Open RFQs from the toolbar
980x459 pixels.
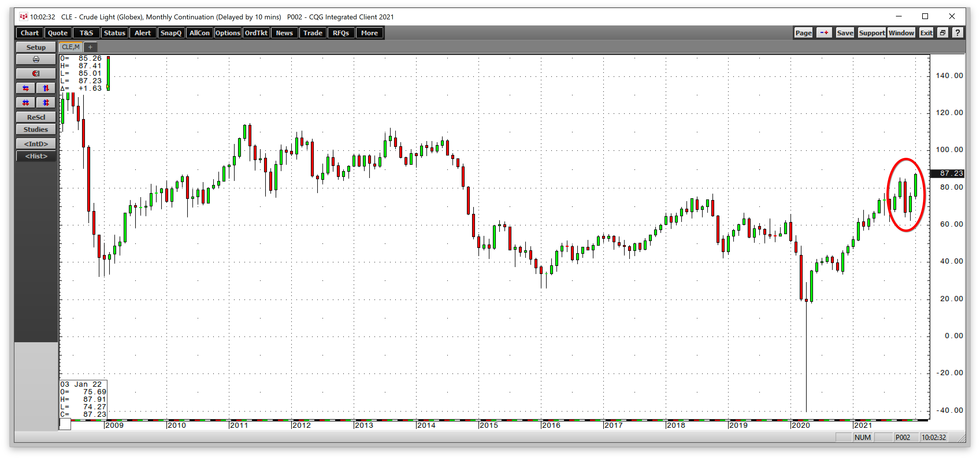coord(341,33)
